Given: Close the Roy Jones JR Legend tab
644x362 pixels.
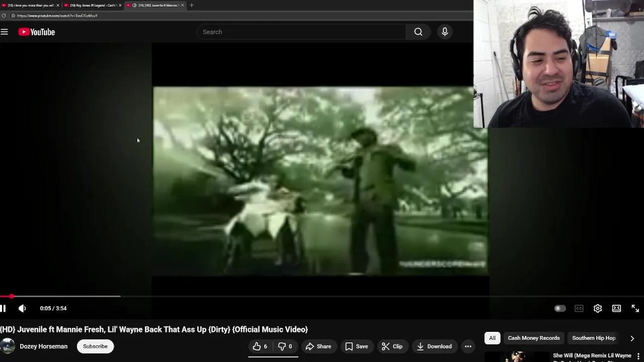Looking at the screenshot, I should 120,5.
